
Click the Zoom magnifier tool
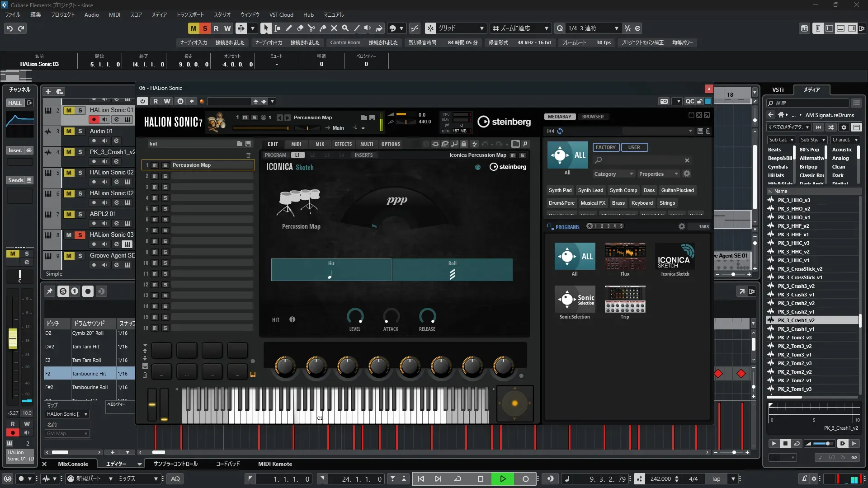345,28
